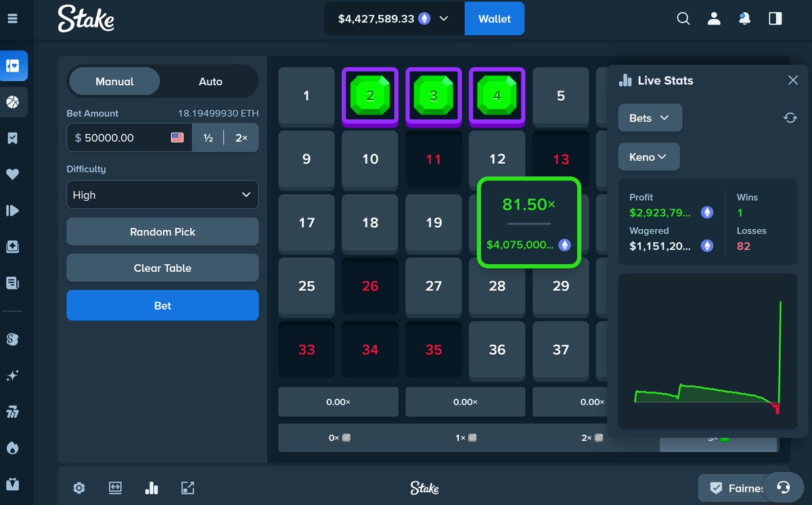Open the Recent play icon in sidebar
812x505 pixels.
[x=12, y=210]
